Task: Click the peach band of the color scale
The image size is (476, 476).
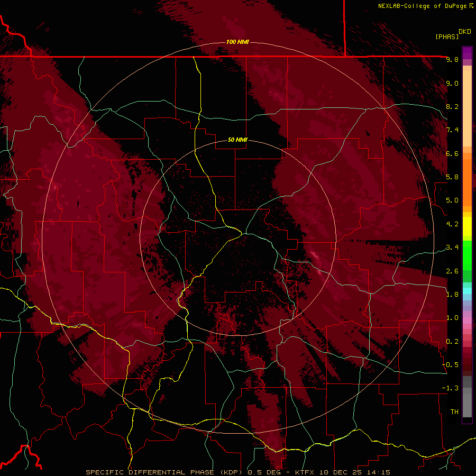Action: tap(467, 106)
